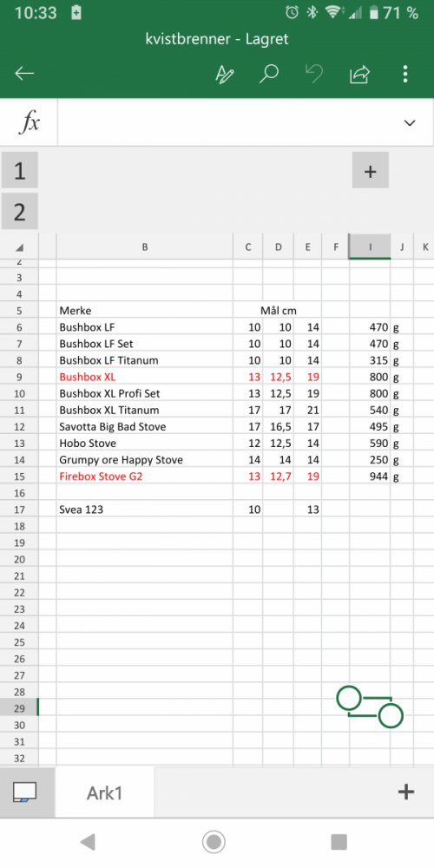Tap the upper-left green selection handle
Image resolution: width=434 pixels, height=868 pixels.
click(x=349, y=698)
